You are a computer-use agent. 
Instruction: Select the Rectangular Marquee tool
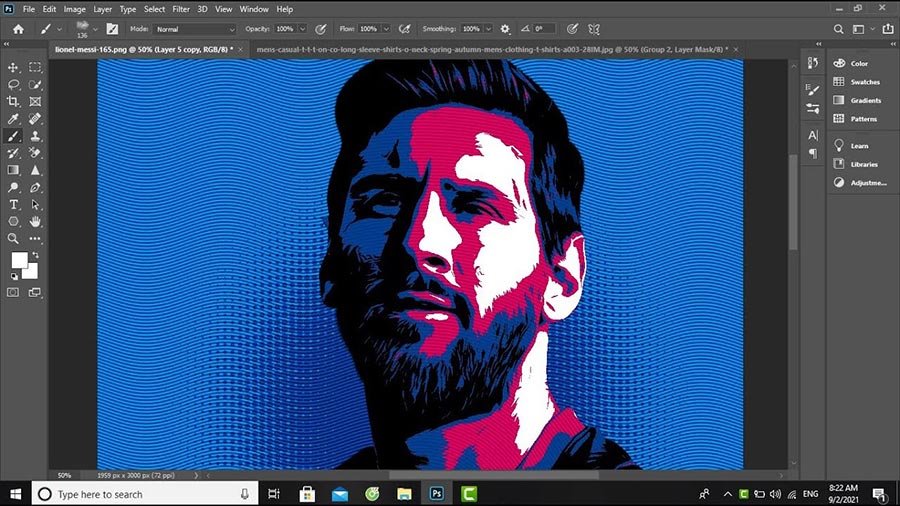click(x=35, y=67)
